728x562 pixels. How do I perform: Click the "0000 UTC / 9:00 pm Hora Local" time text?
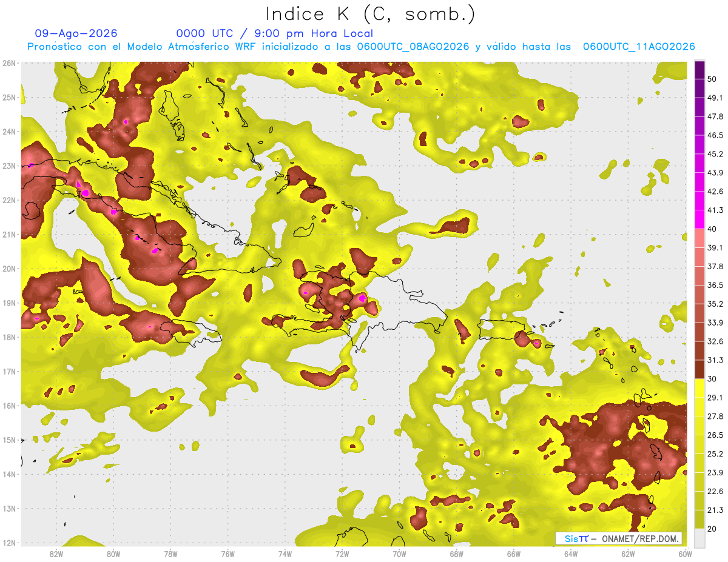point(275,33)
